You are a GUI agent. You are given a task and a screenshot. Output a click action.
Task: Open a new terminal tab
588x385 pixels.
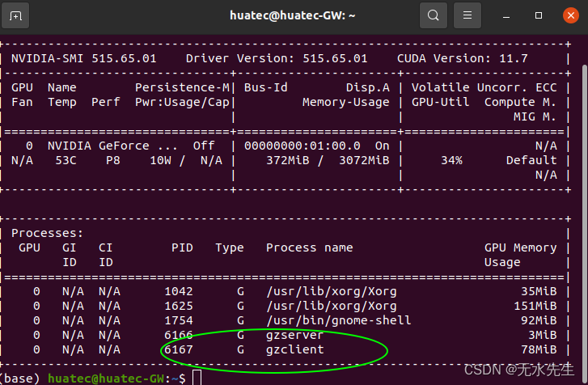[15, 15]
